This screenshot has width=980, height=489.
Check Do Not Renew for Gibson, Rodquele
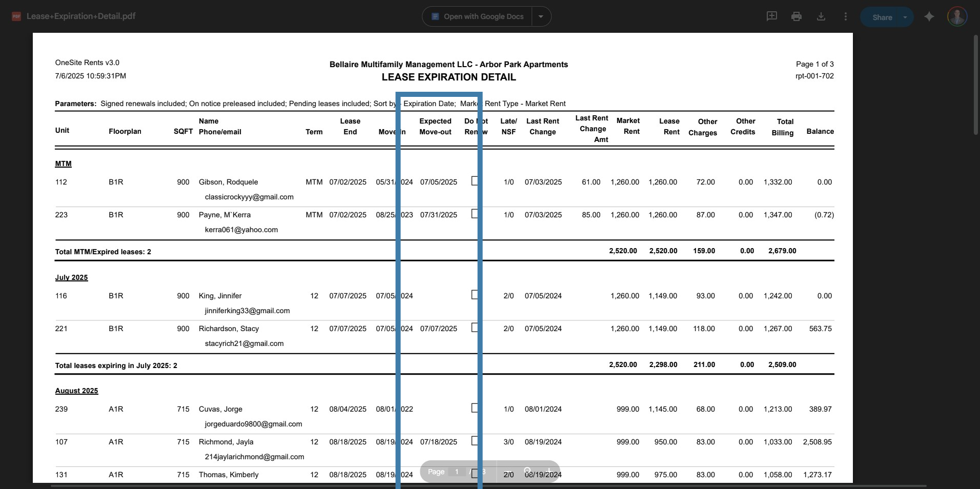474,181
